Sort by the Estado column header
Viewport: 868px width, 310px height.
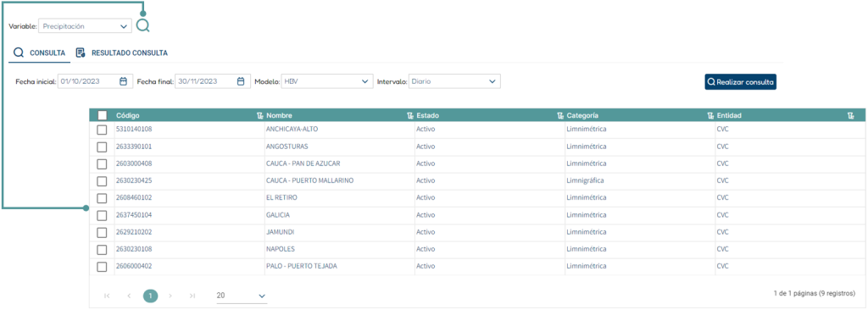[x=428, y=116]
